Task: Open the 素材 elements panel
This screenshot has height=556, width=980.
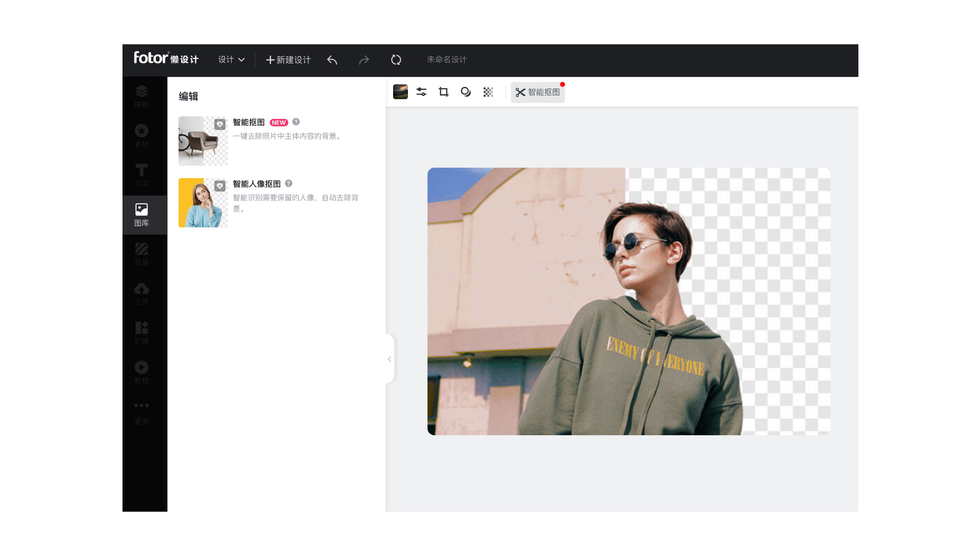Action: click(x=141, y=136)
